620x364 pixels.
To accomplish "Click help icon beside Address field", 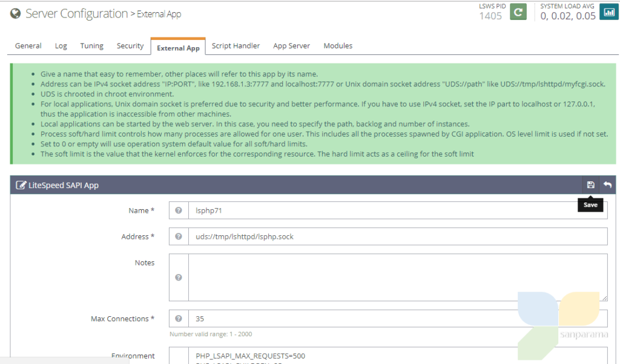I will (x=179, y=236).
